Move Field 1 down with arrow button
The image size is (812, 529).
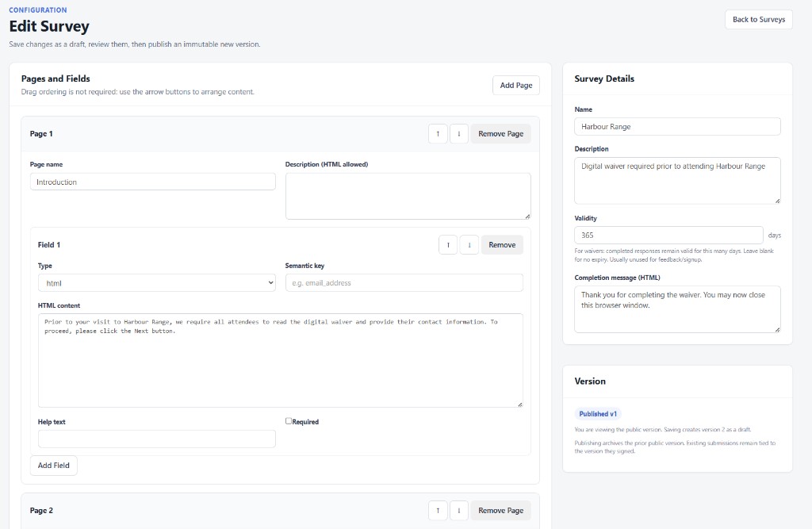[x=469, y=245]
